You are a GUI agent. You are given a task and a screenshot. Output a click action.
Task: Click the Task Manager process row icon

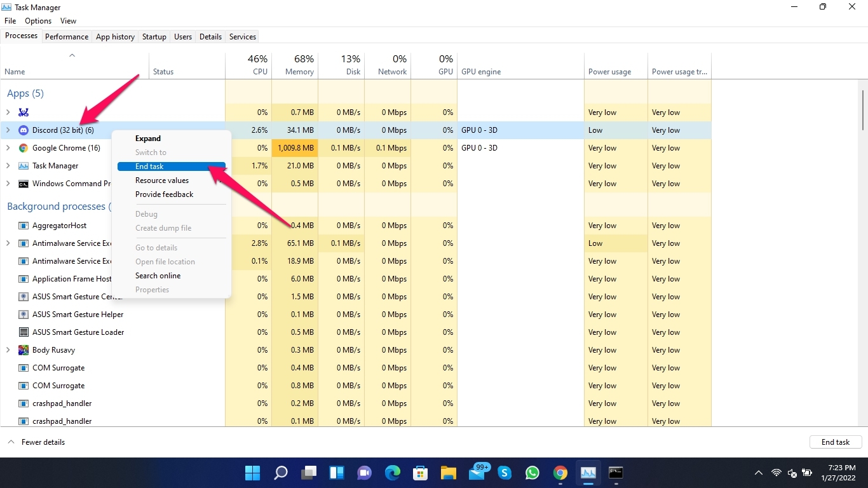click(x=24, y=166)
